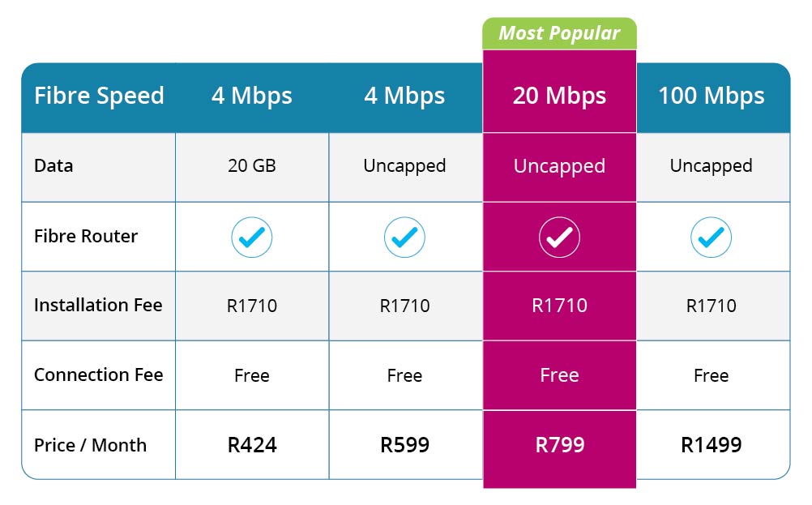This screenshot has height=505, width=812.
Task: Click the Connection Fee row label
Action: [x=98, y=374]
